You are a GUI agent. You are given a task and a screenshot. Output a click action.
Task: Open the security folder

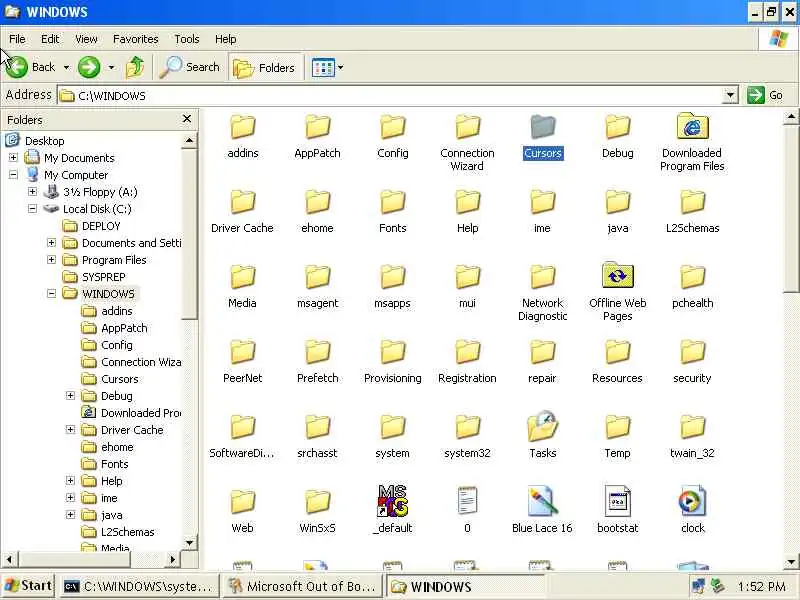coord(692,352)
